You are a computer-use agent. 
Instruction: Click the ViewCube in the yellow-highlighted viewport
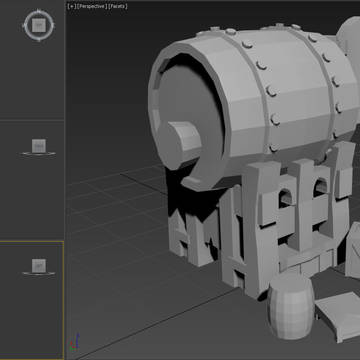[39, 266]
